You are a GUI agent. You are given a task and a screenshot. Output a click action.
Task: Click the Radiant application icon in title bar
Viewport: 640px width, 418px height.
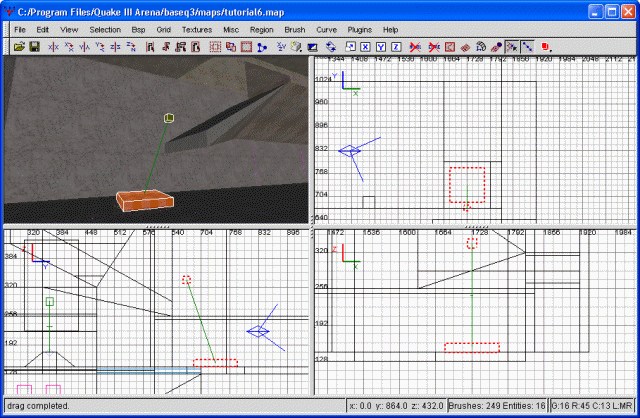click(x=9, y=11)
